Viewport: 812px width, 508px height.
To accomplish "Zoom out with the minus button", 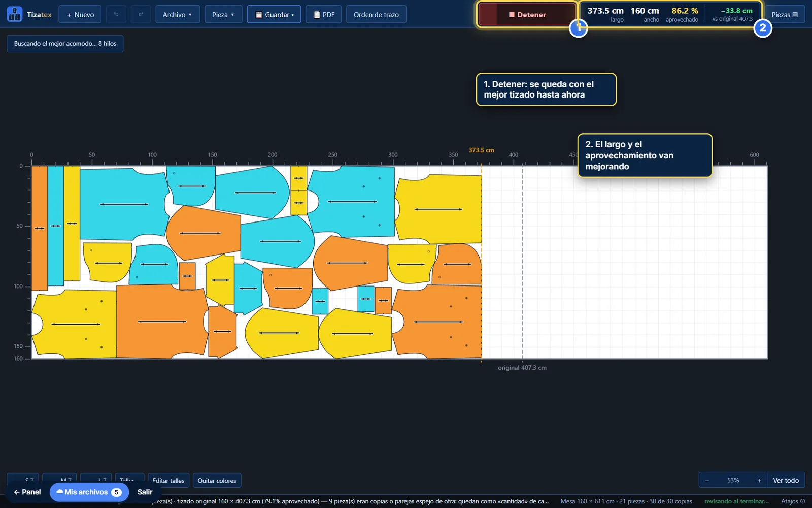I will [x=707, y=480].
